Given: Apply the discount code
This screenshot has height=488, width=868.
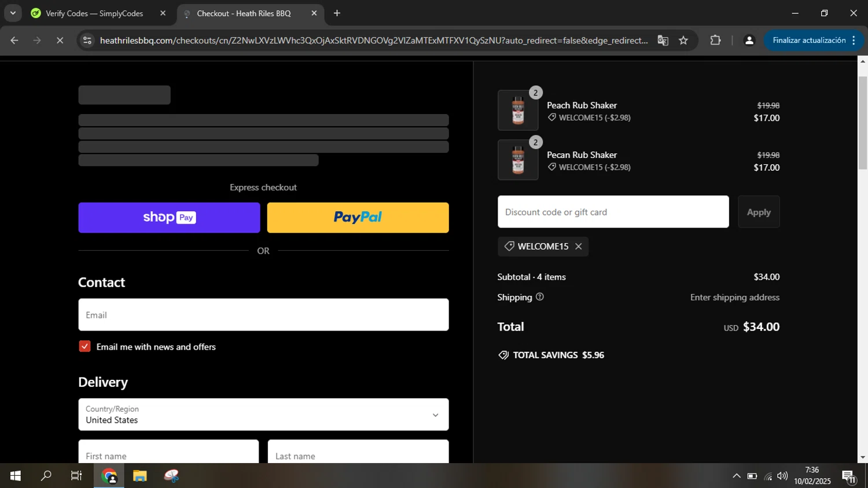Looking at the screenshot, I should pyautogui.click(x=759, y=212).
